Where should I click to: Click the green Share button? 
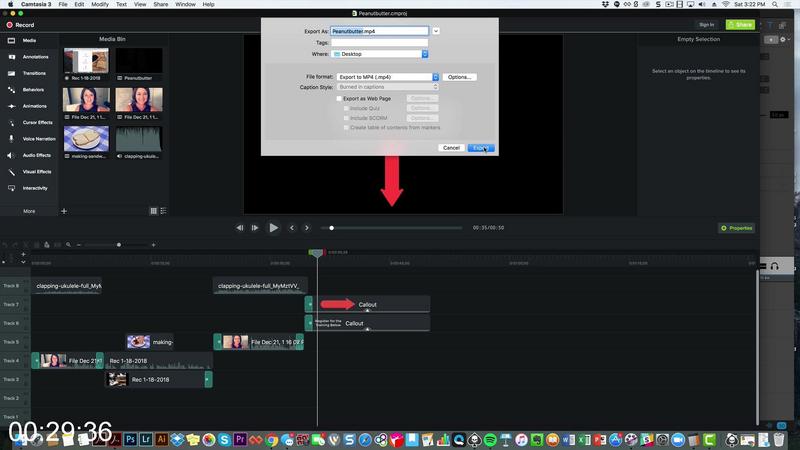740,24
